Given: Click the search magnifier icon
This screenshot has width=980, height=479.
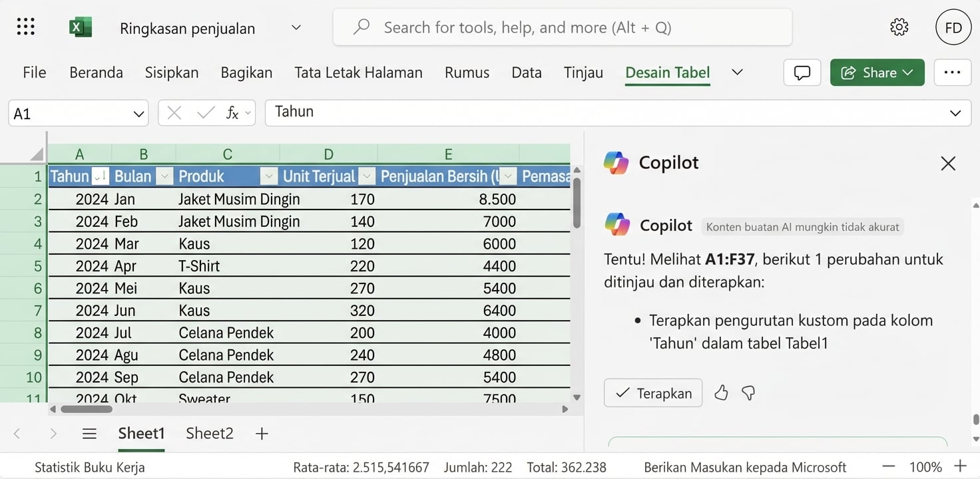Looking at the screenshot, I should (x=360, y=27).
